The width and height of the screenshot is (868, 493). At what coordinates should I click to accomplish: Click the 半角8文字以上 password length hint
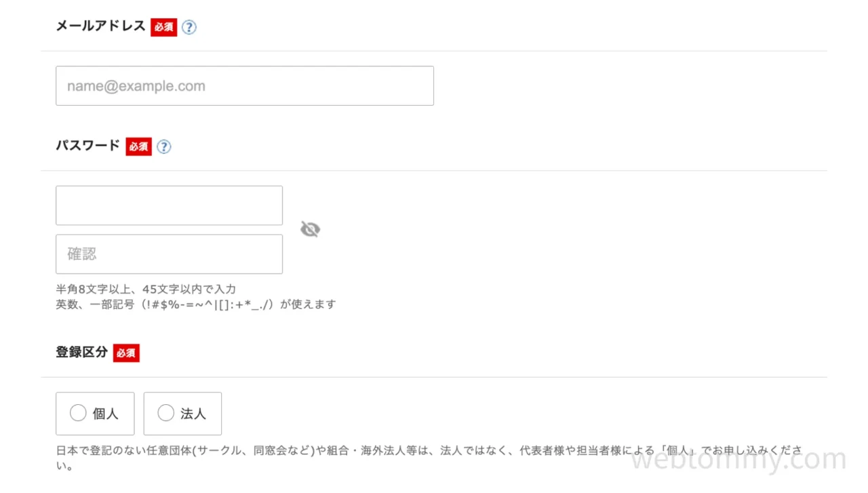click(x=146, y=289)
